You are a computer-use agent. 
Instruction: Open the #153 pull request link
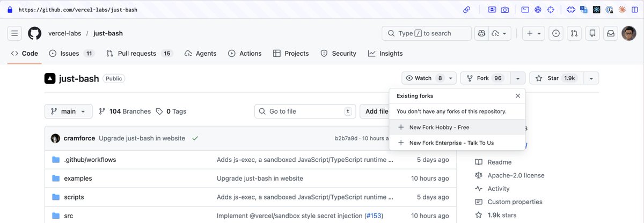click(374, 215)
